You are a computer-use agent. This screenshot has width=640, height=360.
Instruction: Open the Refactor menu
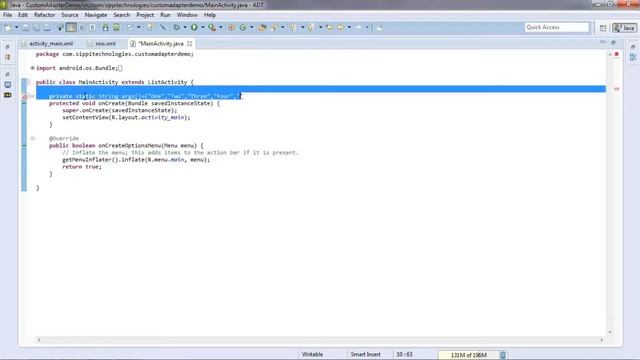click(44, 15)
